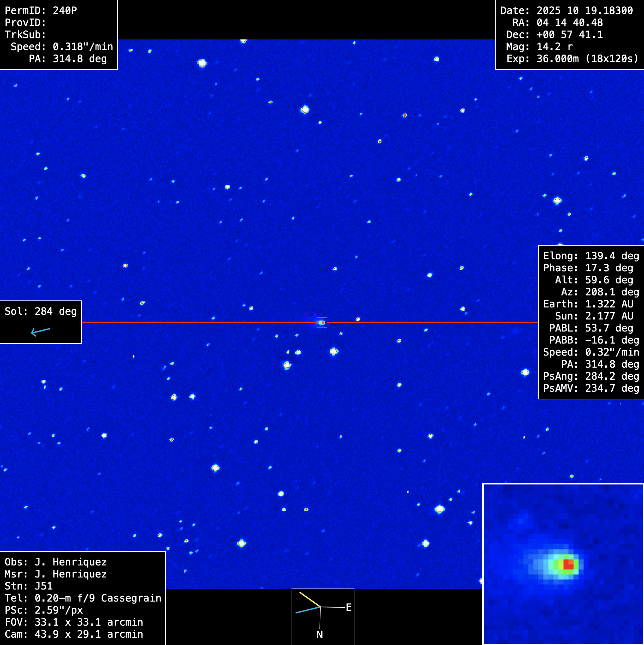This screenshot has height=645, width=644.
Task: Click the red target box at crosshair center
Action: pos(322,322)
